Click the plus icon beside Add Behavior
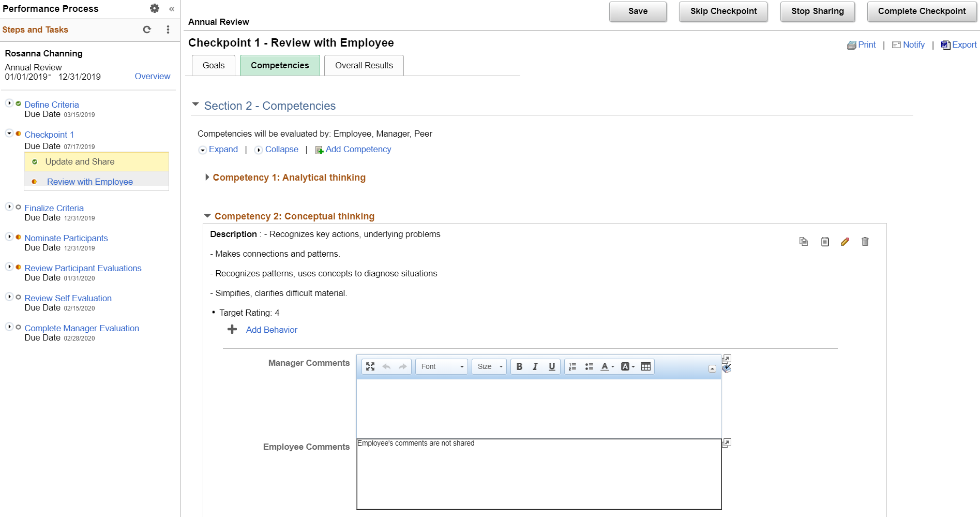The image size is (980, 517). pos(232,329)
